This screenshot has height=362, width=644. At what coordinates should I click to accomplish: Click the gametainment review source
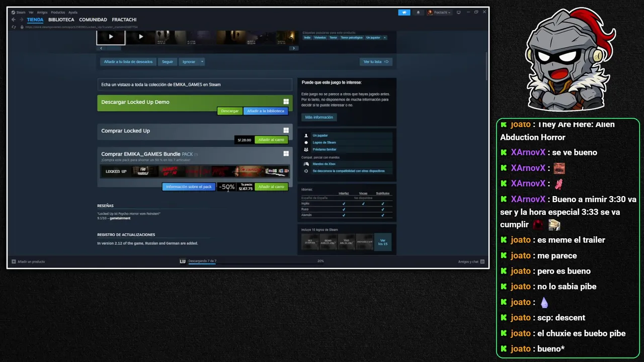120,218
